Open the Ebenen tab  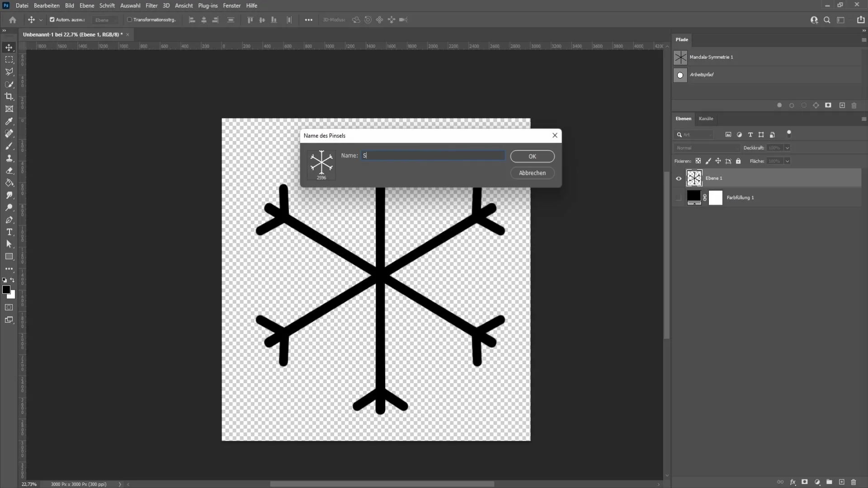684,118
